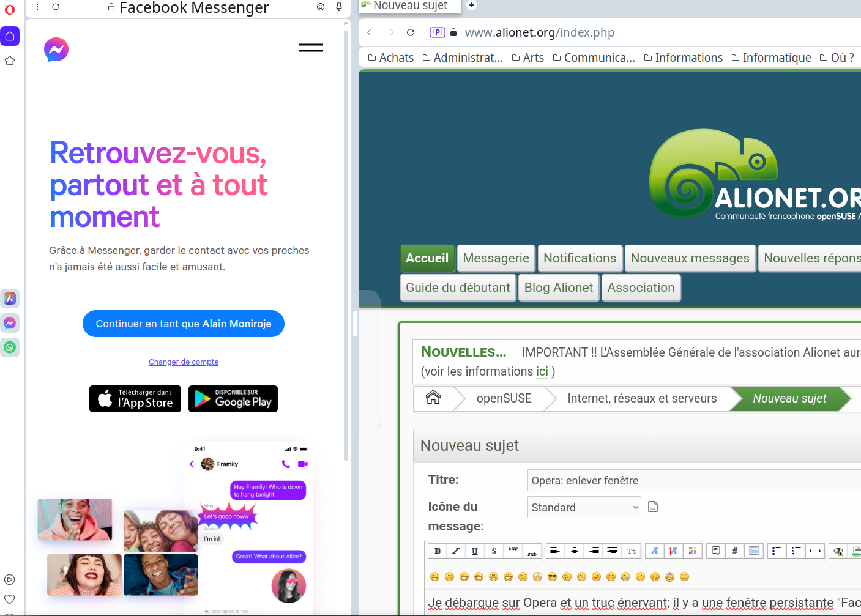This screenshot has height=616, width=861.
Task: Justify text in the editor
Action: [x=612, y=551]
